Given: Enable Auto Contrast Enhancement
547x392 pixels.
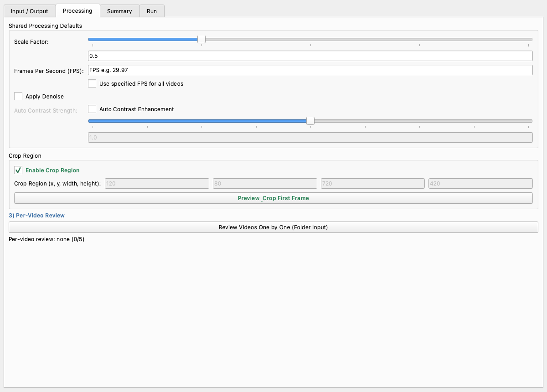Looking at the screenshot, I should (92, 109).
